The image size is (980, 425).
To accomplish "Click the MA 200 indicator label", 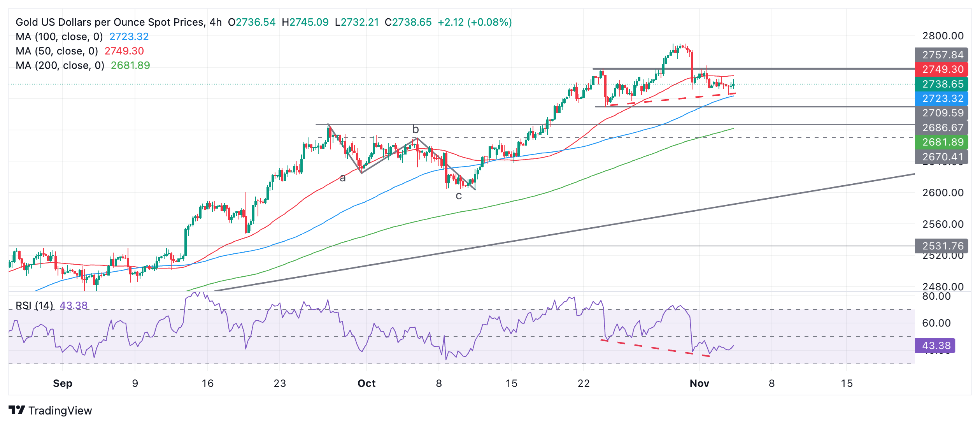I will pos(60,65).
